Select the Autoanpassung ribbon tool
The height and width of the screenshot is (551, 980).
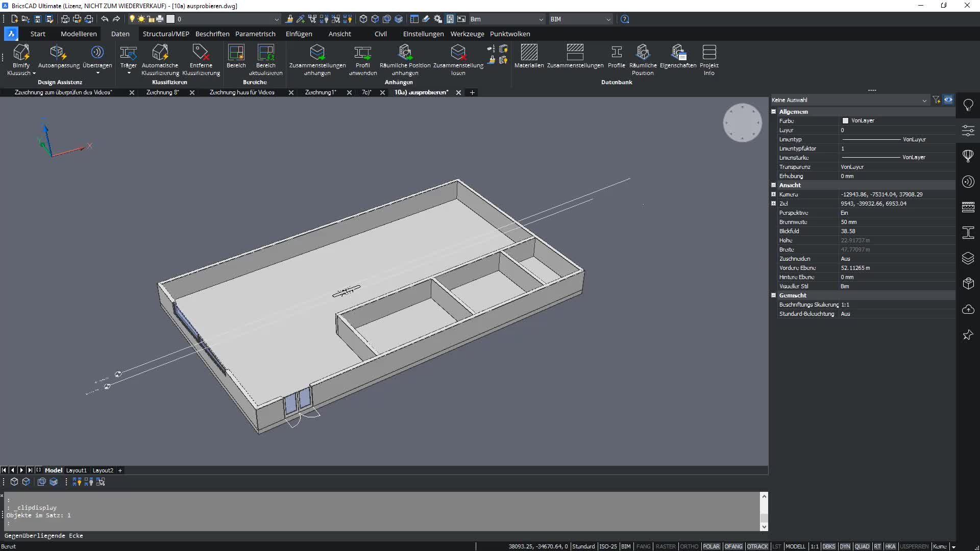coord(58,53)
